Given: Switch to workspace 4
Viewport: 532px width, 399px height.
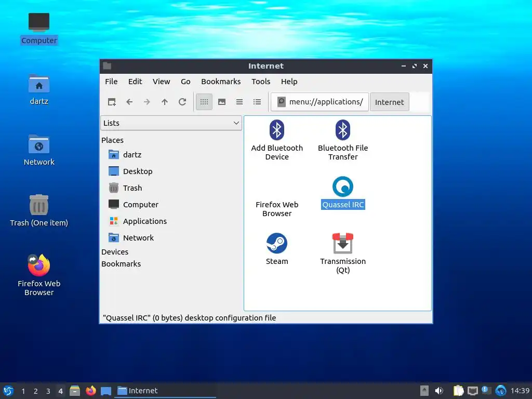Looking at the screenshot, I should point(60,391).
